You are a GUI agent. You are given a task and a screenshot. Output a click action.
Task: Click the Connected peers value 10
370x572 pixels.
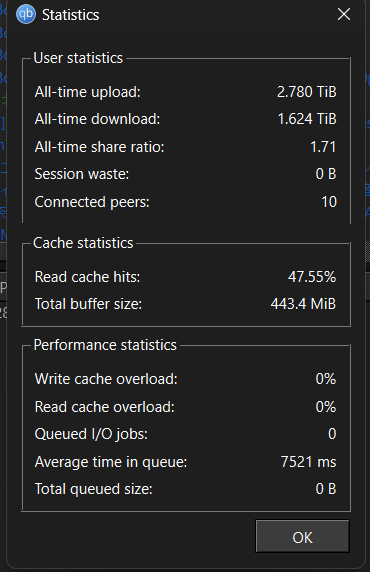tap(329, 202)
